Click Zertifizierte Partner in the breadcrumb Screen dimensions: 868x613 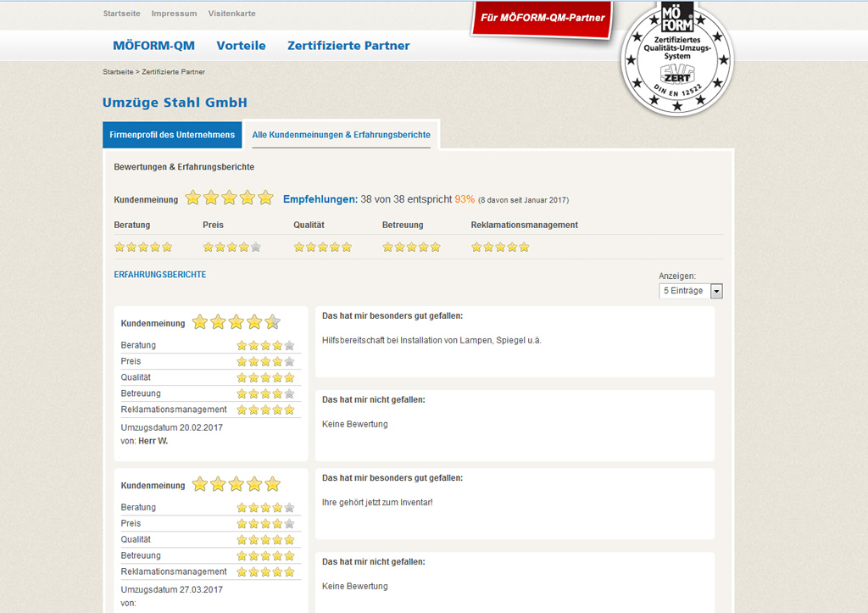(173, 72)
